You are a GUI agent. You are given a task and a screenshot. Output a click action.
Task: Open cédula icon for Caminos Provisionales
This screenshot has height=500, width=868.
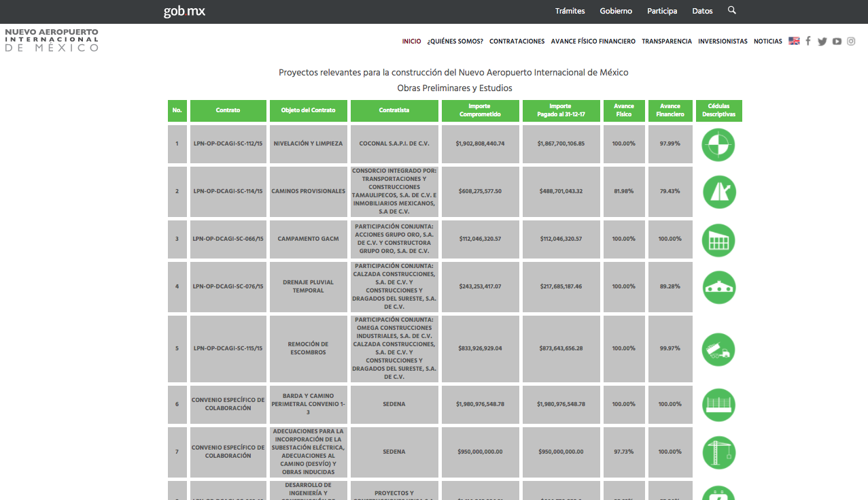pyautogui.click(x=718, y=191)
